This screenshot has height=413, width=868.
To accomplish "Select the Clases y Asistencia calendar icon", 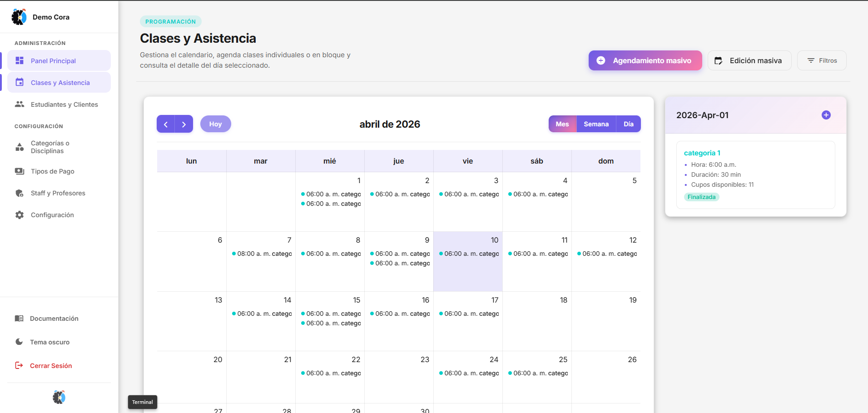I will click(x=19, y=82).
